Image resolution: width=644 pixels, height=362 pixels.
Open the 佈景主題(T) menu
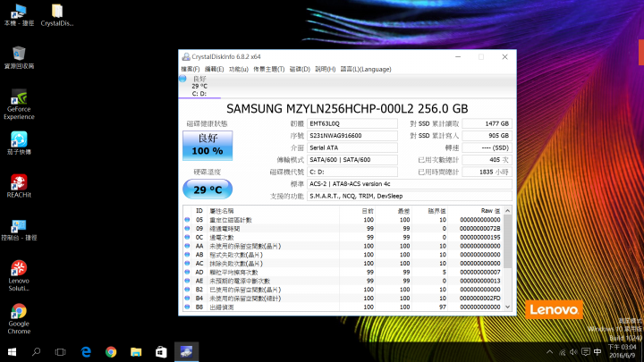(268, 69)
